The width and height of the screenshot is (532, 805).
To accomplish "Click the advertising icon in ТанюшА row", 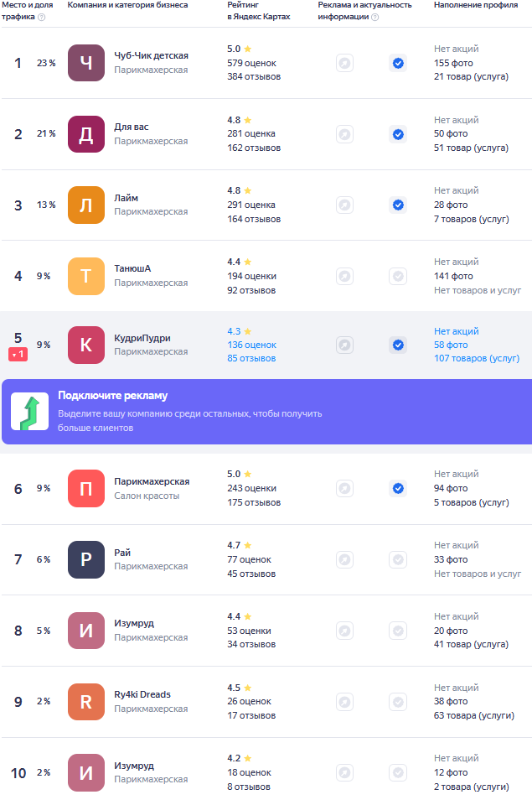I will coord(344,276).
